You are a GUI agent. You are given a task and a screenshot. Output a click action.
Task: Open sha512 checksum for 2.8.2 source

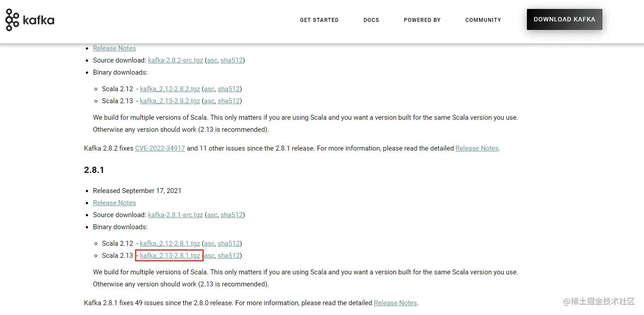click(x=232, y=60)
